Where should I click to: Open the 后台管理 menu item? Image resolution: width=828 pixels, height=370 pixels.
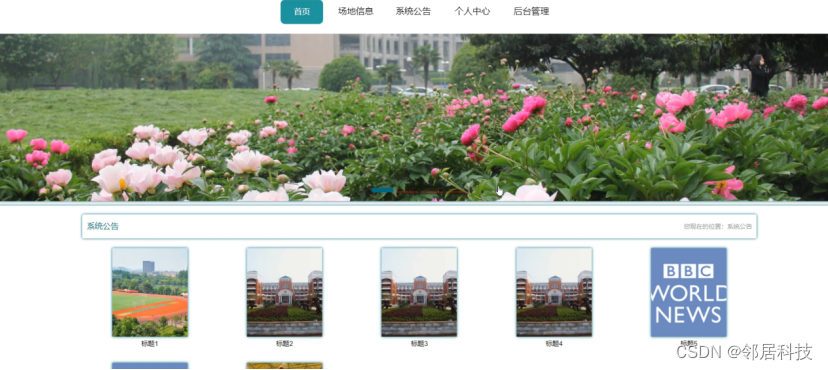pos(531,12)
